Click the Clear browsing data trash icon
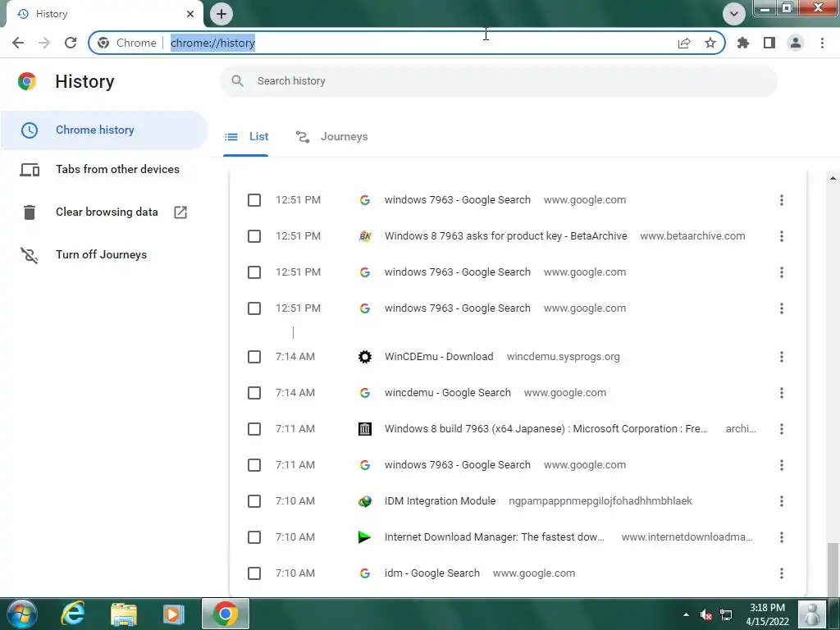This screenshot has height=630, width=840. 30,212
